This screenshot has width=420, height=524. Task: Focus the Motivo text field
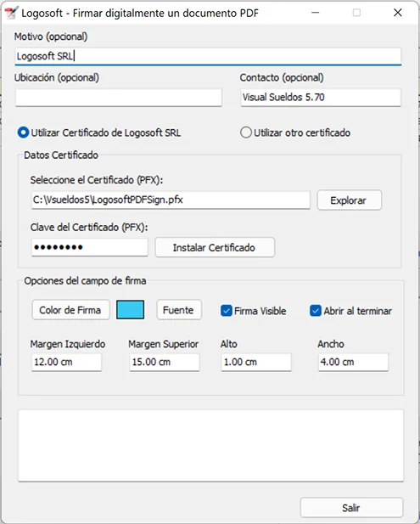208,56
